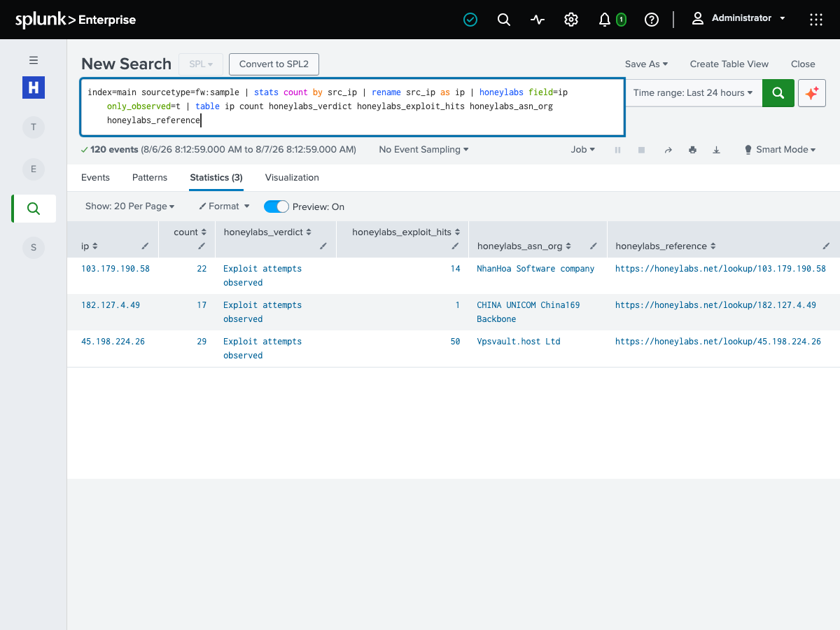The image size is (840, 630).
Task: Open the Time range picker
Action: click(693, 93)
